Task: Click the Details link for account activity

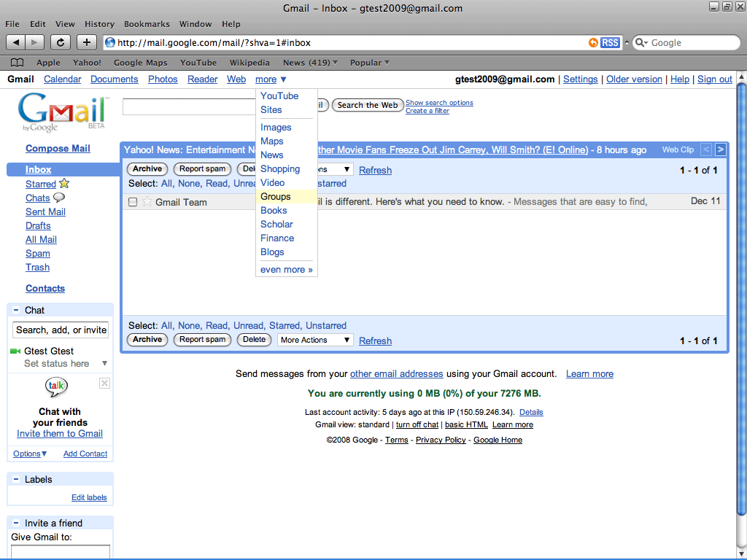Action: (x=531, y=413)
